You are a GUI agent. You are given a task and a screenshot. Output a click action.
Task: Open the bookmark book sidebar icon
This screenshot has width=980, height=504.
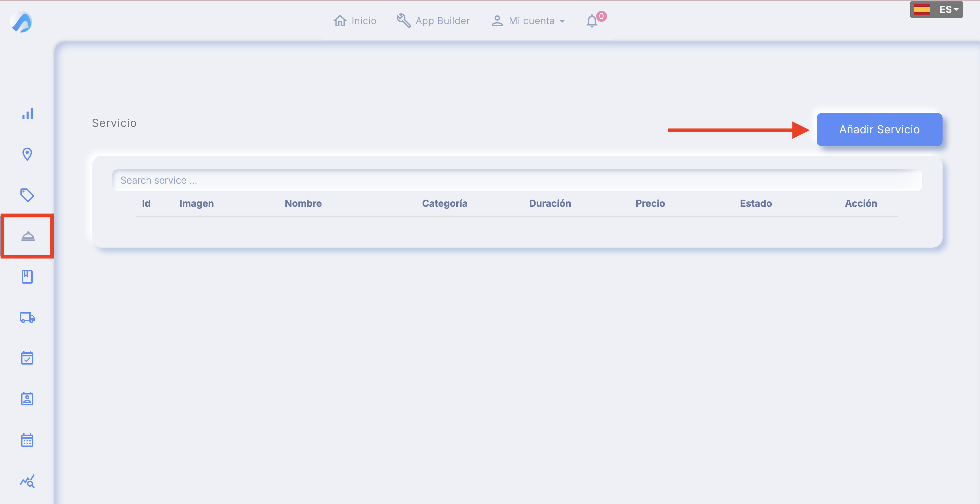click(27, 277)
